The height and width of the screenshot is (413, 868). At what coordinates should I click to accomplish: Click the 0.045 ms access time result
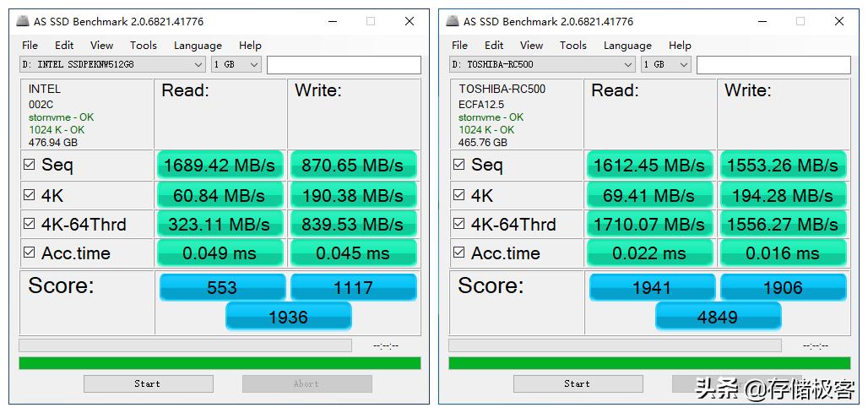pyautogui.click(x=353, y=253)
